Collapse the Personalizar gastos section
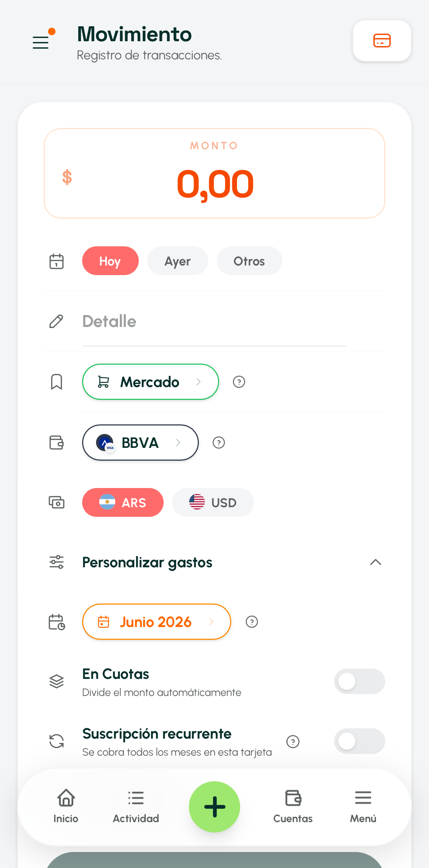The height and width of the screenshot is (868, 429). [x=375, y=562]
